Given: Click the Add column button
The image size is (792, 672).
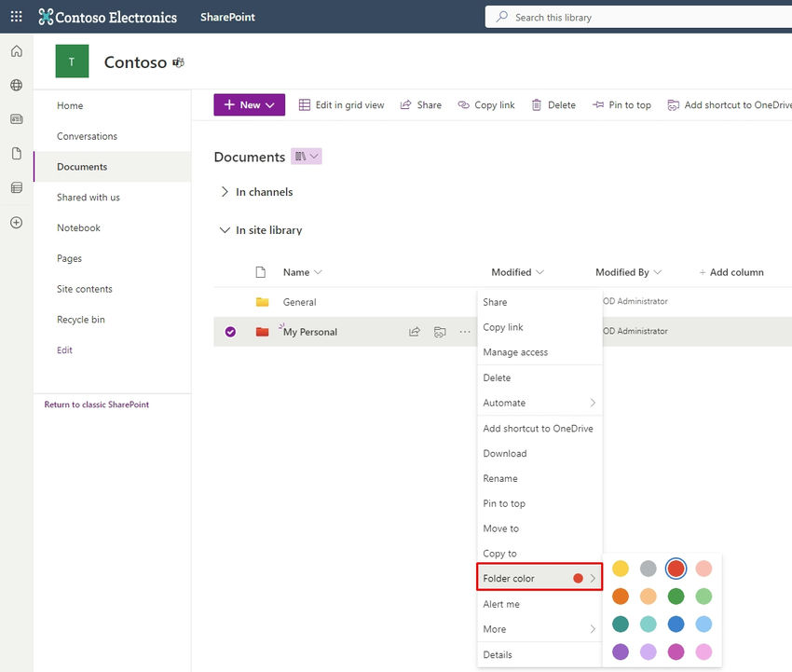Looking at the screenshot, I should 731,271.
